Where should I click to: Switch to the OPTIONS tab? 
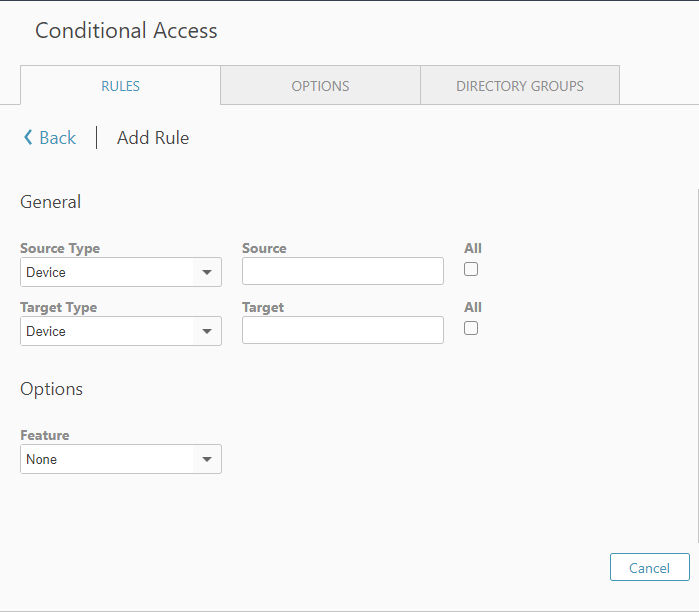[321, 86]
